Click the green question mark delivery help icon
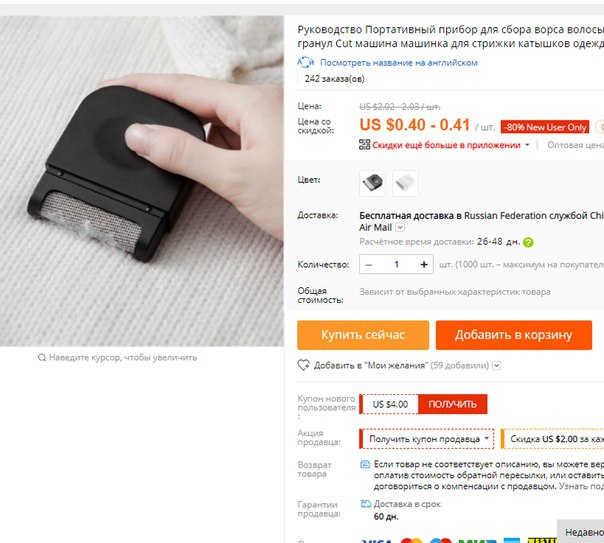 coord(528,242)
